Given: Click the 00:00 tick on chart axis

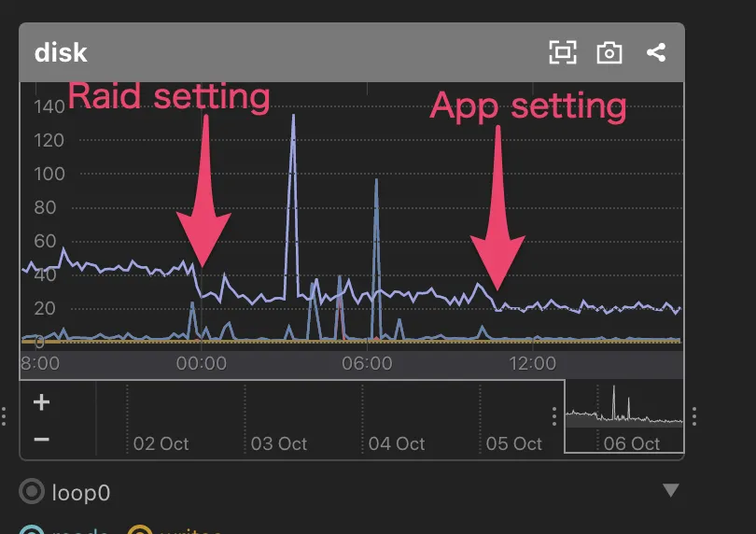Looking at the screenshot, I should [202, 363].
